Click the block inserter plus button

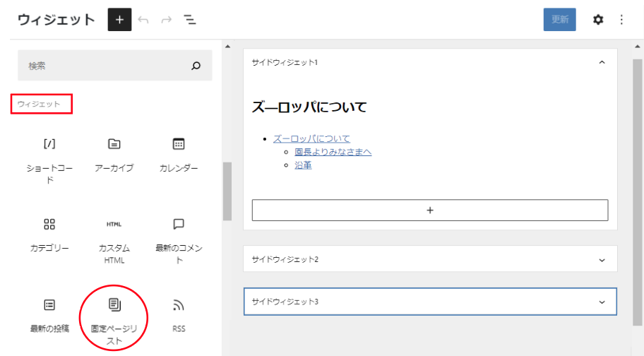119,19
